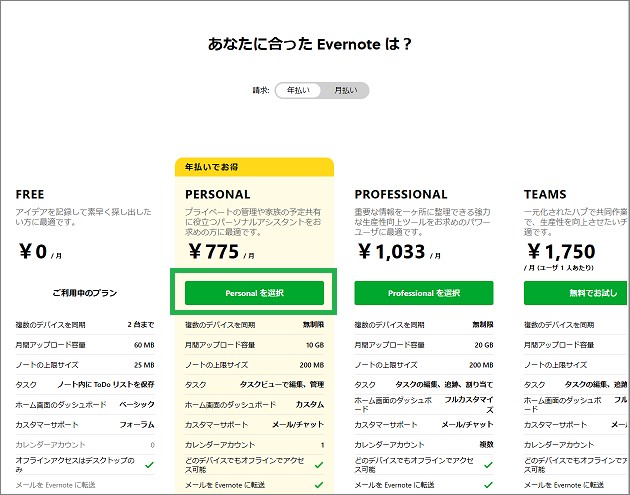Select the FREE plan heading
This screenshot has width=630, height=495.
(x=30, y=194)
